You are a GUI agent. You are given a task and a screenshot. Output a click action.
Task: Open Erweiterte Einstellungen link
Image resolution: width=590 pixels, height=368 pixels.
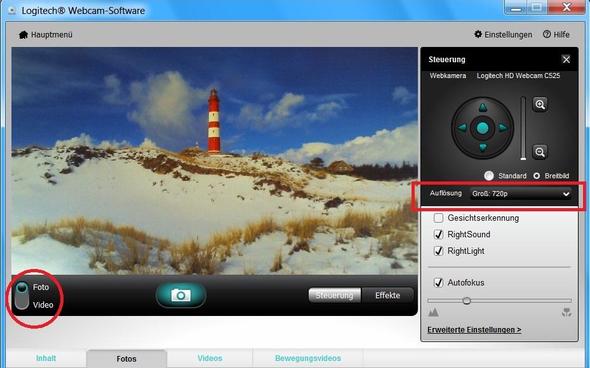coord(474,330)
